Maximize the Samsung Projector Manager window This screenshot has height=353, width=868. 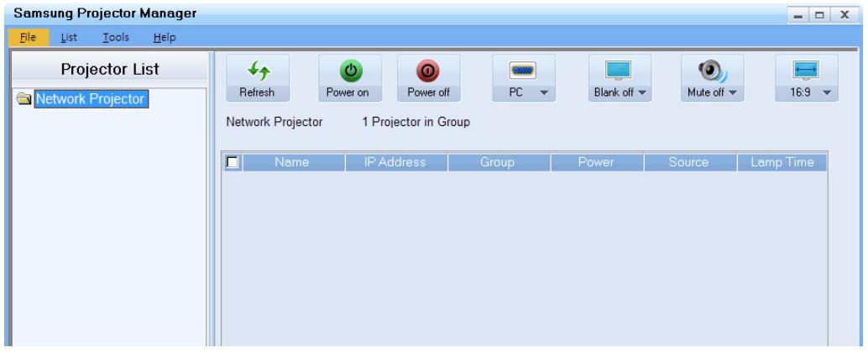coord(818,15)
